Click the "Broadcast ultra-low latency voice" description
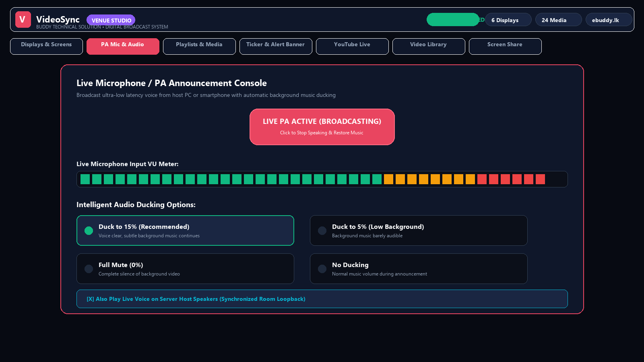 (x=206, y=95)
